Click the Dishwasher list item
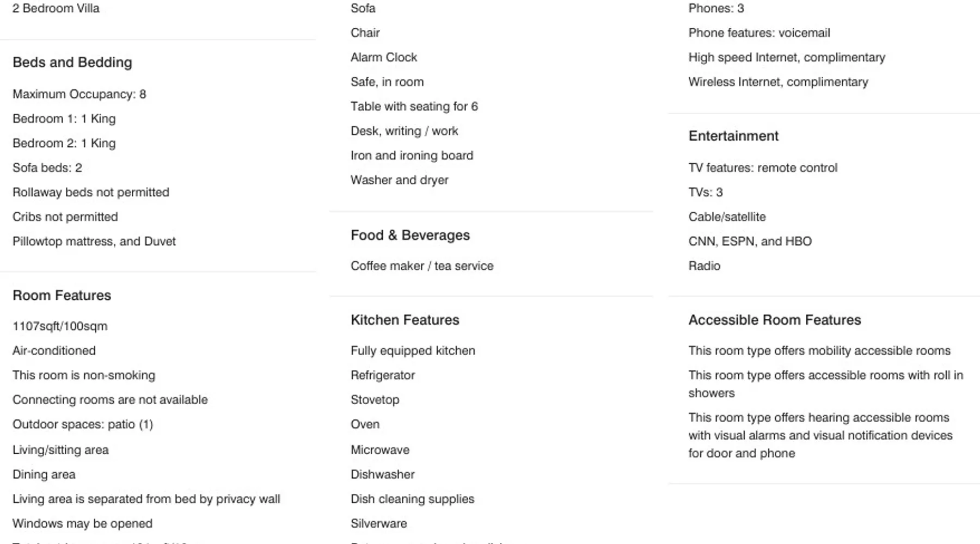Image resolution: width=980 pixels, height=544 pixels. coord(382,474)
